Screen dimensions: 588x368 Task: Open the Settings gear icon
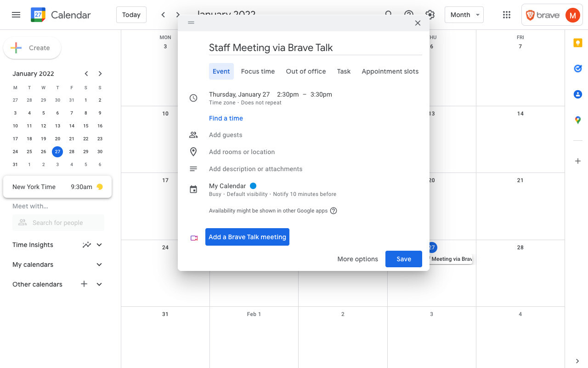pyautogui.click(x=430, y=15)
